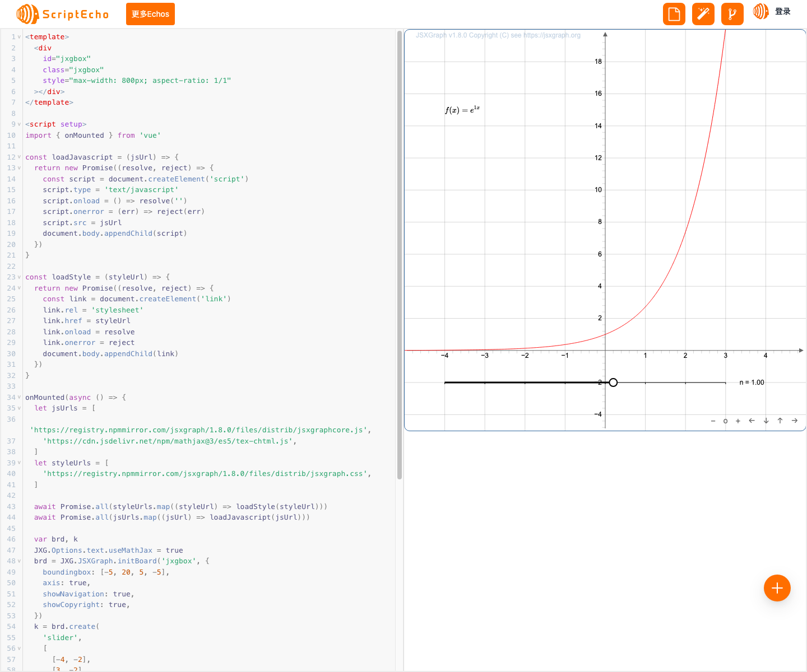Click x-axis tick label 4

[x=766, y=356]
